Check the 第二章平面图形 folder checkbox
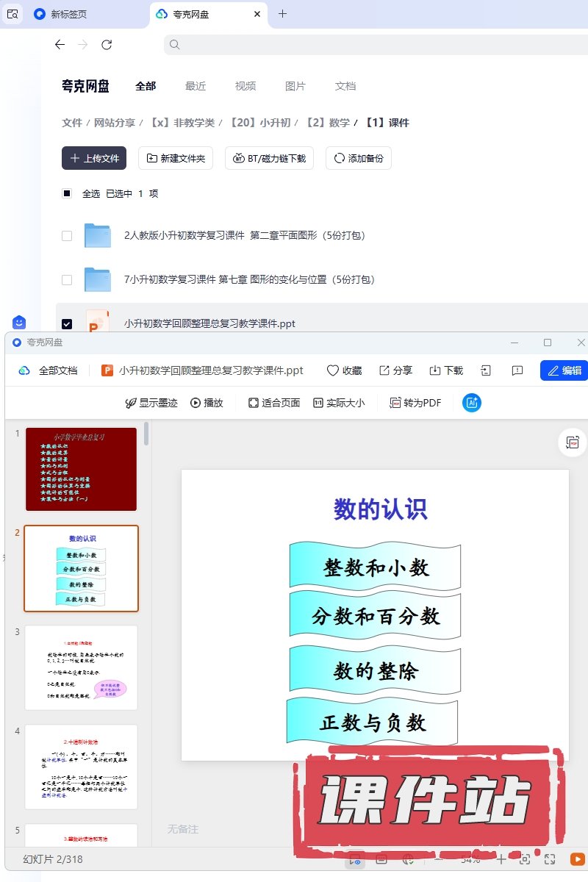This screenshot has height=882, width=588. click(67, 236)
